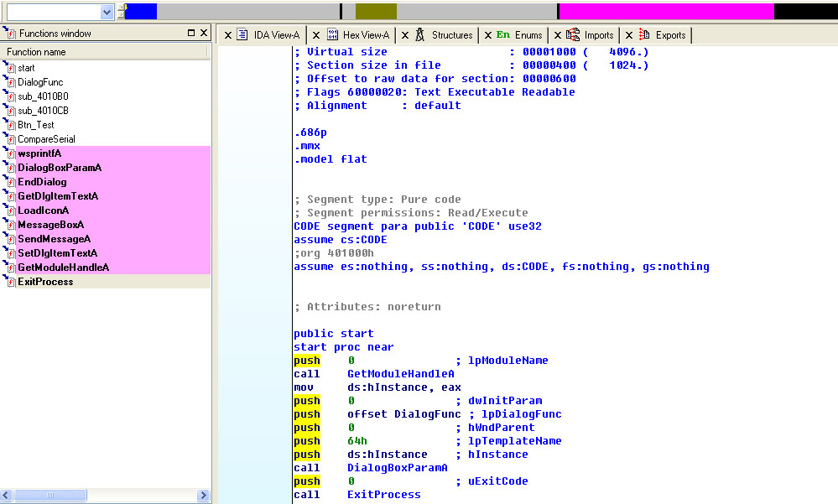Click the 'start proc near' line
This screenshot has width=838, height=504.
click(344, 347)
